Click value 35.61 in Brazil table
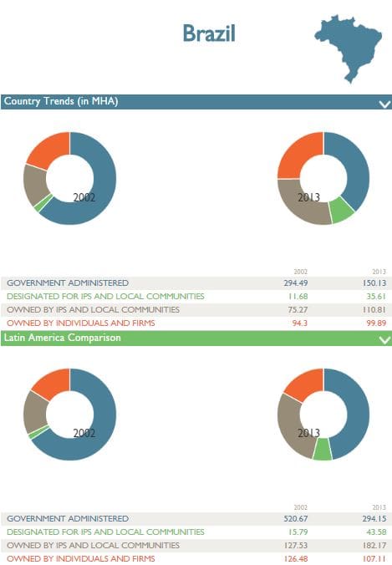392x565 pixels. (x=376, y=297)
